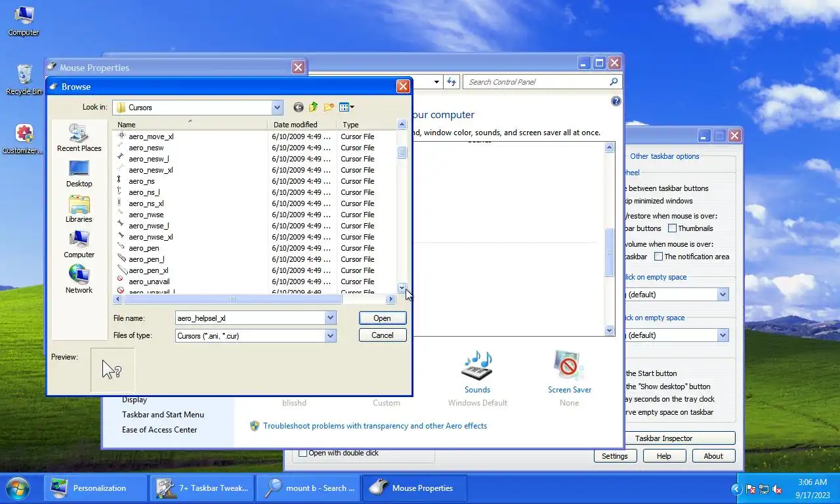Sort files by Type column header
This screenshot has width=840, height=504.
tap(366, 125)
